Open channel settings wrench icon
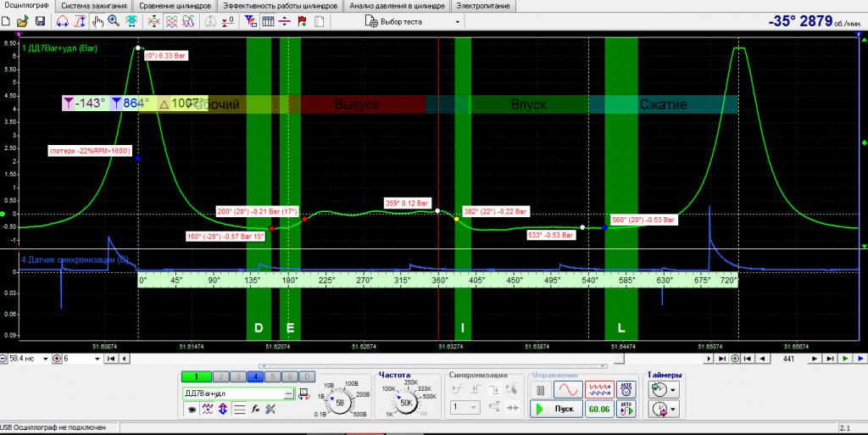Image resolution: width=868 pixels, height=435 pixels. pos(270,410)
